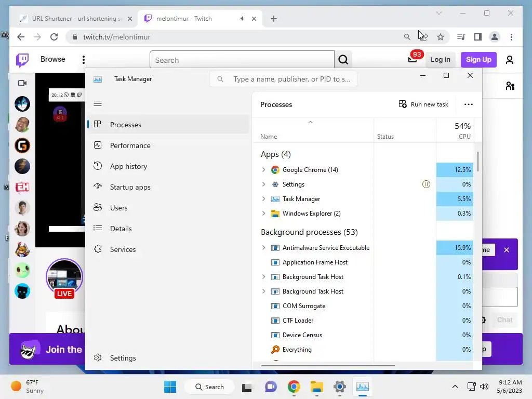Click Windows Explorer folder icon in list
This screenshot has height=399, width=532.
point(275,214)
